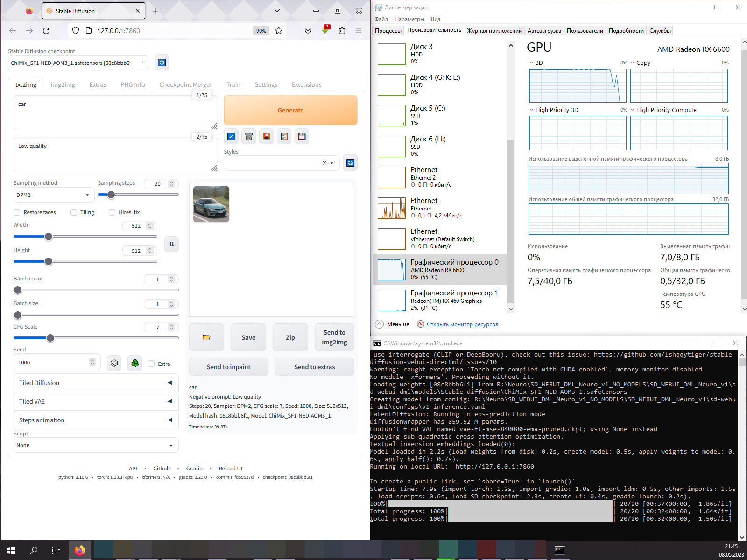The image size is (747, 560).
Task: Enable the Restore faces checkbox
Action: click(17, 212)
